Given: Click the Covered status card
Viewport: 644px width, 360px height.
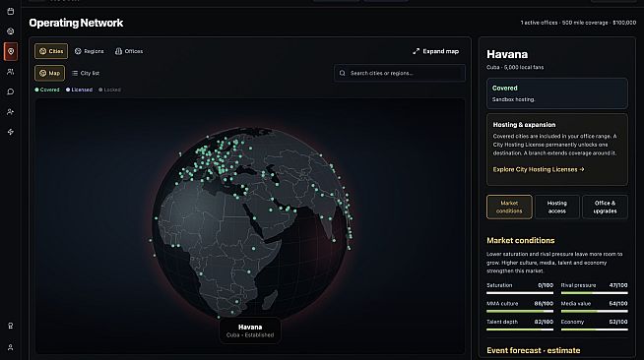Looking at the screenshot, I should tap(557, 93).
